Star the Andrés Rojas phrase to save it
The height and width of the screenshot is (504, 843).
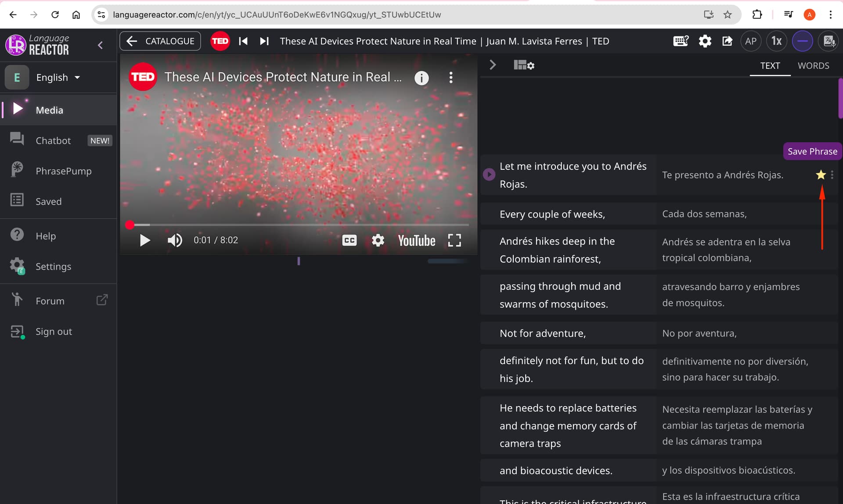click(x=820, y=175)
